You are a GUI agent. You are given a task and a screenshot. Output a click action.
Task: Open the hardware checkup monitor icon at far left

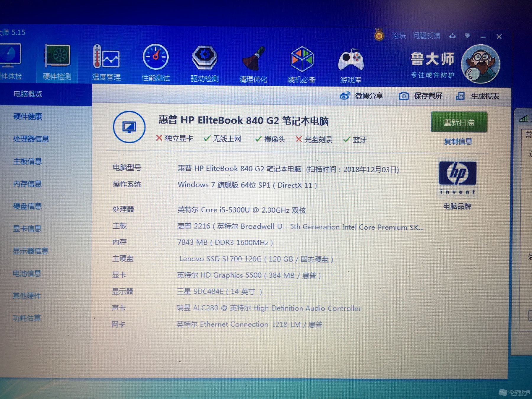[x=11, y=61]
